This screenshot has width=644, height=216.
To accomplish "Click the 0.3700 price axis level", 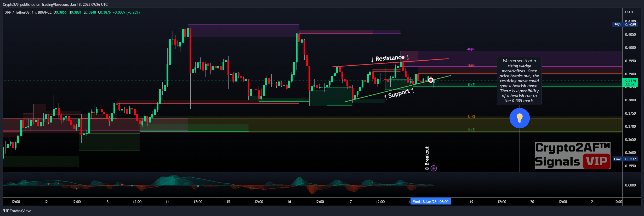I will tap(630, 126).
